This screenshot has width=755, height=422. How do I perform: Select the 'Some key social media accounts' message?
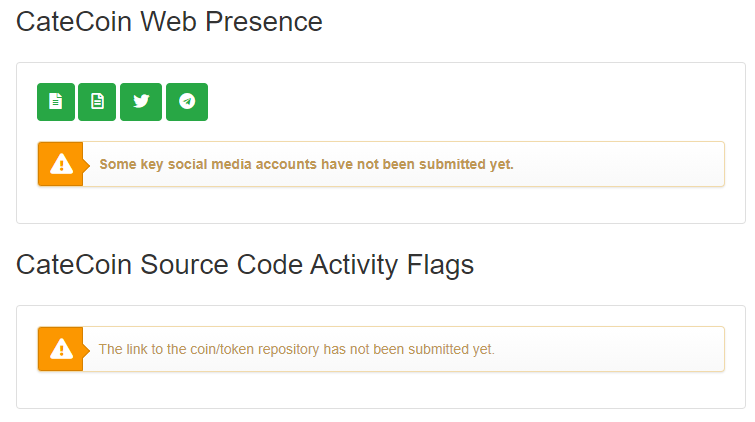[306, 164]
